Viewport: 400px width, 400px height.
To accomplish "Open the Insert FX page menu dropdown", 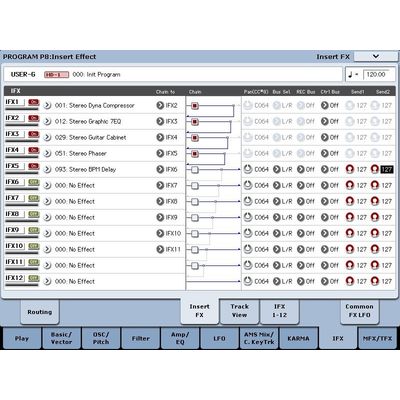I will (x=376, y=56).
